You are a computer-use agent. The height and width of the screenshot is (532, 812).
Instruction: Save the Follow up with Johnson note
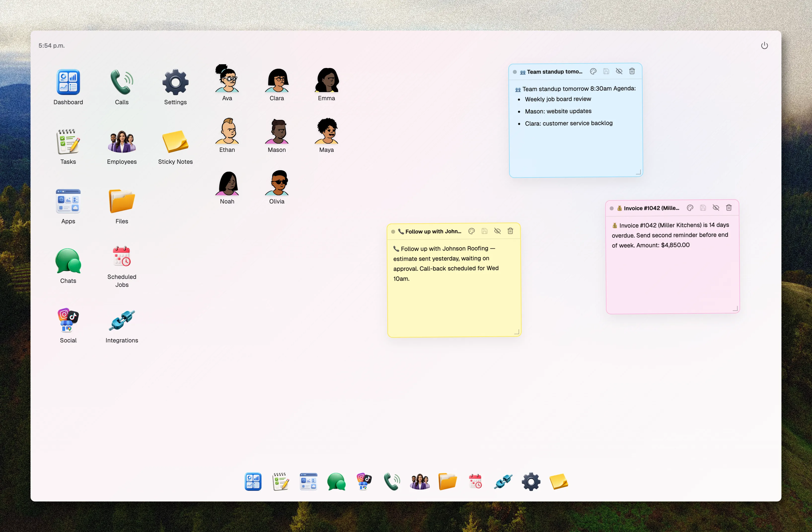coord(484,231)
